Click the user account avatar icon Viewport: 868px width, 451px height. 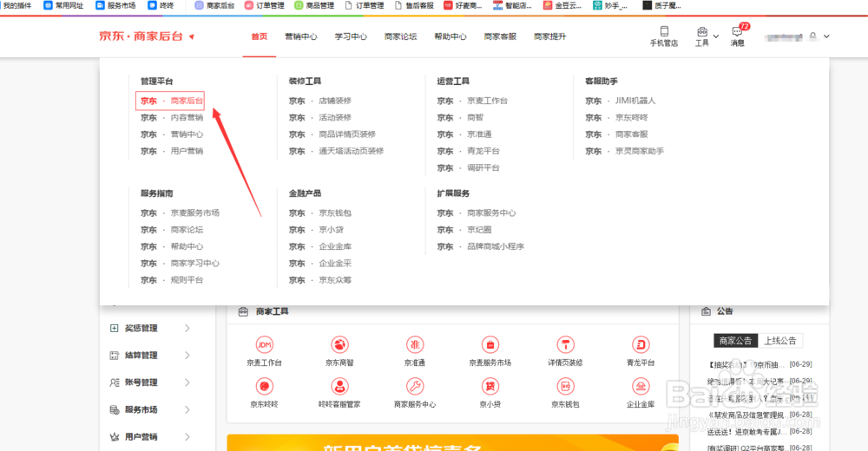tap(812, 36)
